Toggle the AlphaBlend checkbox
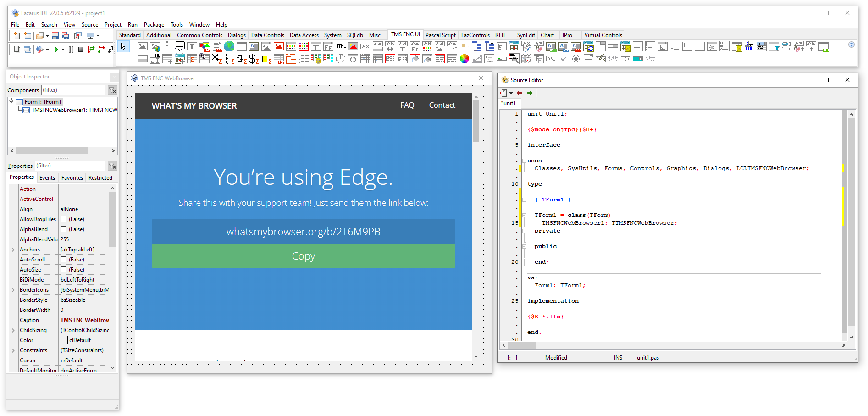This screenshot has width=868, height=416. (64, 229)
